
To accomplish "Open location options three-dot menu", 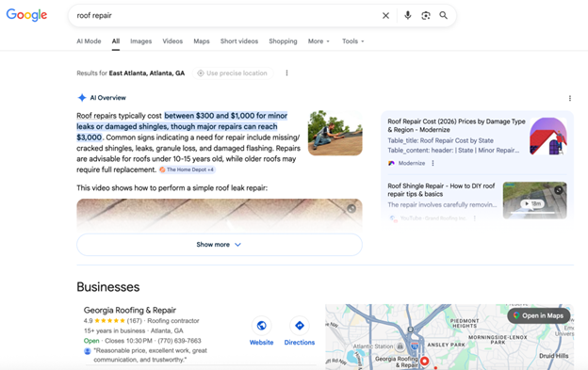I will click(x=286, y=73).
